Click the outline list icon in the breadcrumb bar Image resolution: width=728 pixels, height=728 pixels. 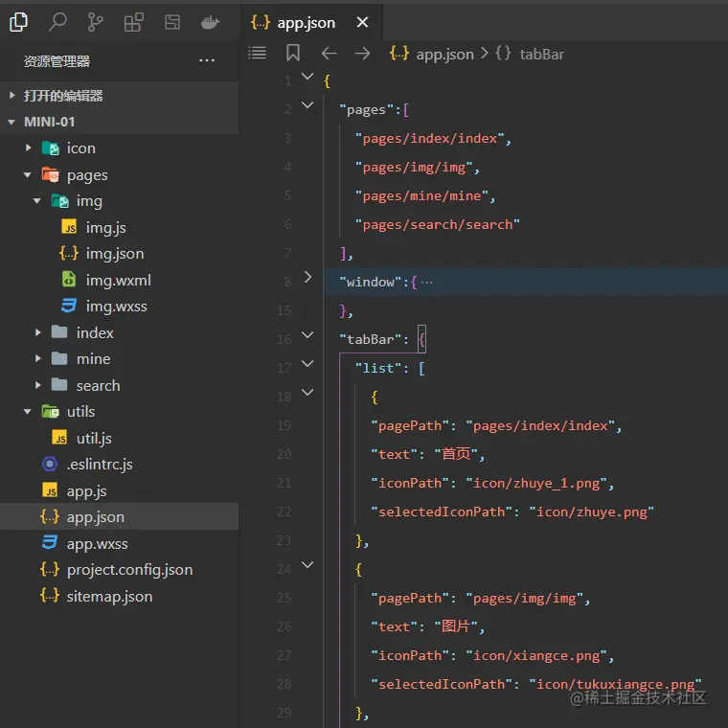(x=257, y=53)
